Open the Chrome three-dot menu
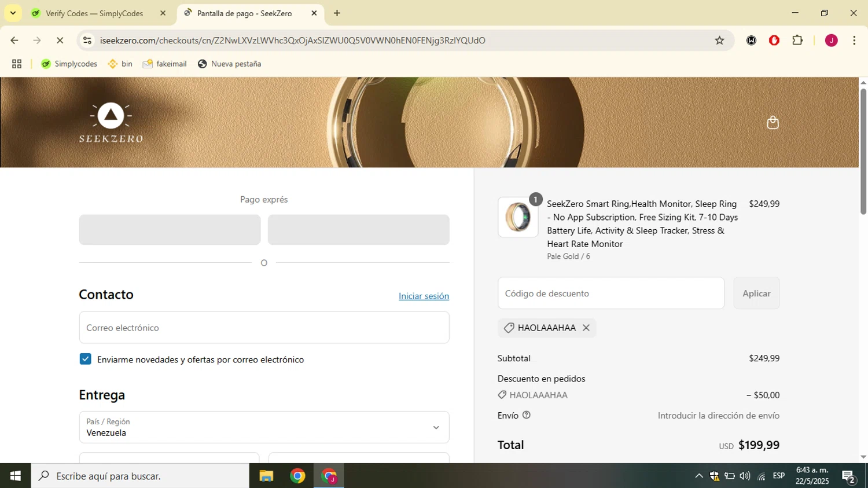Image resolution: width=868 pixels, height=488 pixels. (x=854, y=41)
